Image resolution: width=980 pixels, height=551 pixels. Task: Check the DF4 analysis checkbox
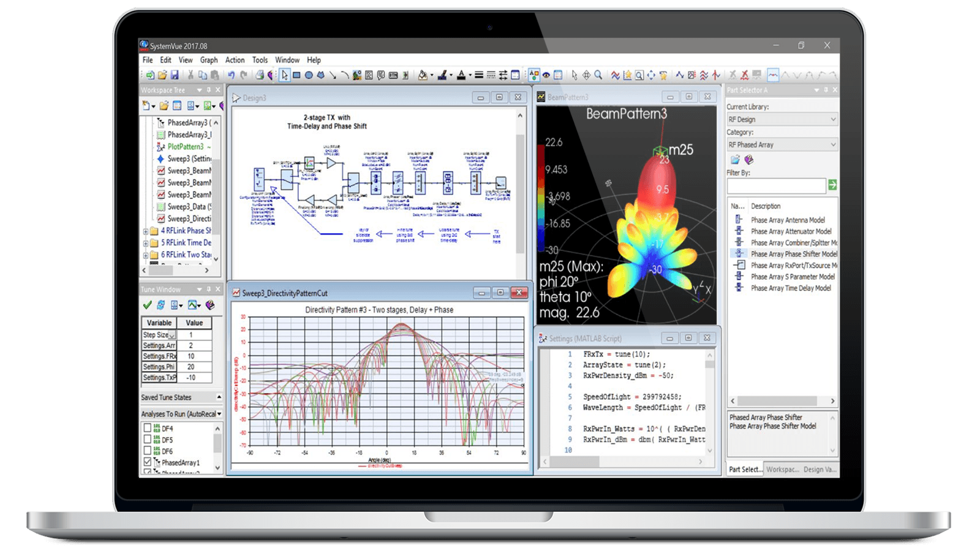(x=148, y=429)
